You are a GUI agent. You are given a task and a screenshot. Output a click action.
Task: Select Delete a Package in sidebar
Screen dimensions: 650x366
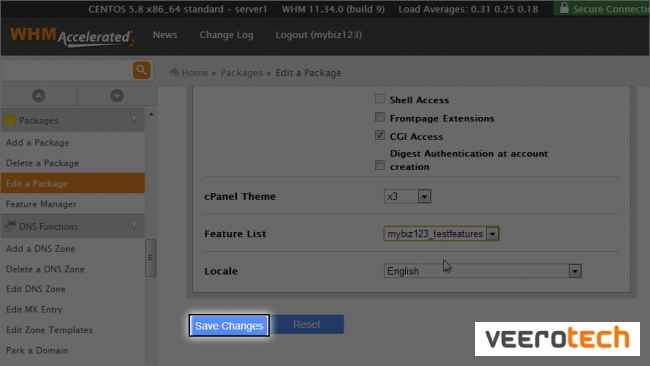[42, 163]
